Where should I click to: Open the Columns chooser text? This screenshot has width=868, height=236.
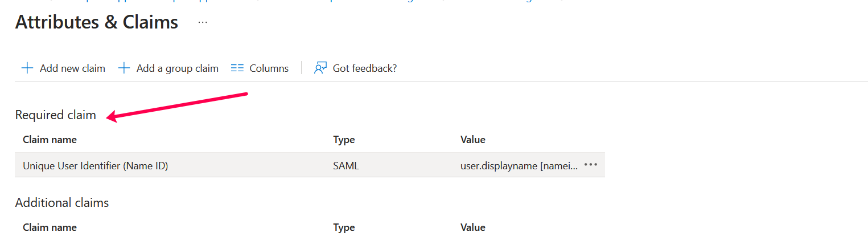coord(269,68)
